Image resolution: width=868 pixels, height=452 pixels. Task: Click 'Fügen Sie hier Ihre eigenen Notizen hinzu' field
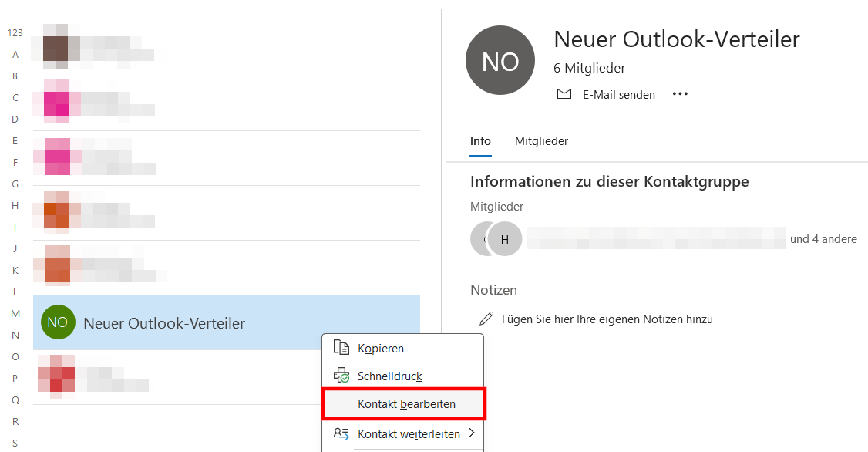coord(607,319)
